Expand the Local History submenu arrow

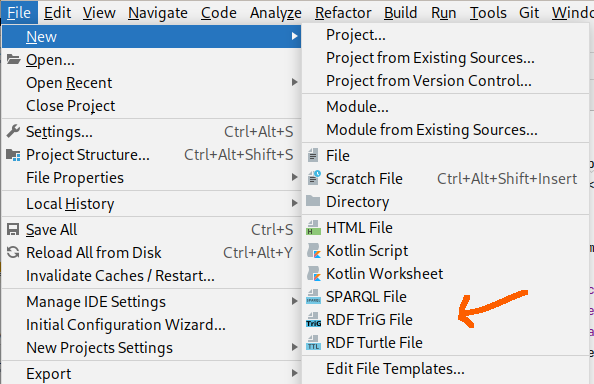[x=294, y=203]
